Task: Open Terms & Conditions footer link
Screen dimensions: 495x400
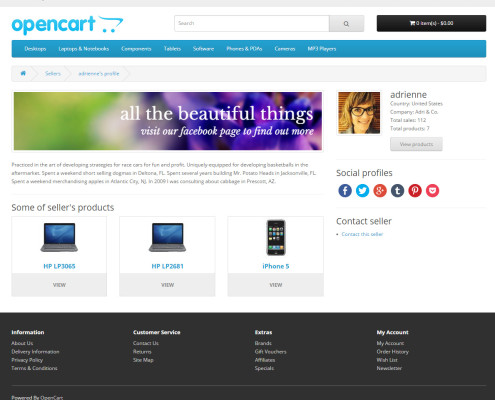Action: [x=34, y=368]
